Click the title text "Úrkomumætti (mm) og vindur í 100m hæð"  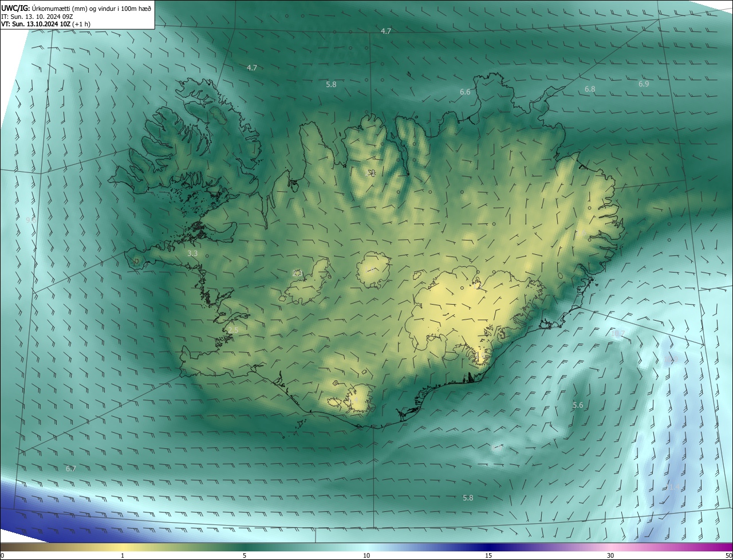tap(91, 8)
